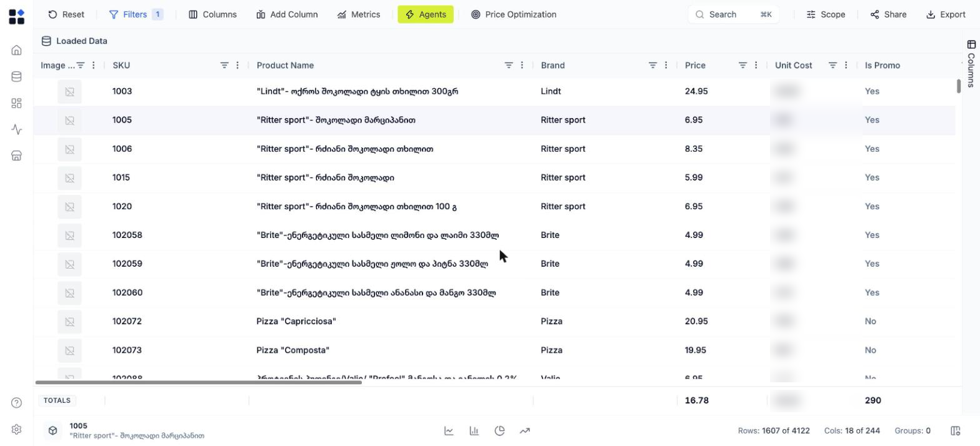Open the filter icon on the Brand column
This screenshot has height=446, width=980.
click(x=652, y=65)
